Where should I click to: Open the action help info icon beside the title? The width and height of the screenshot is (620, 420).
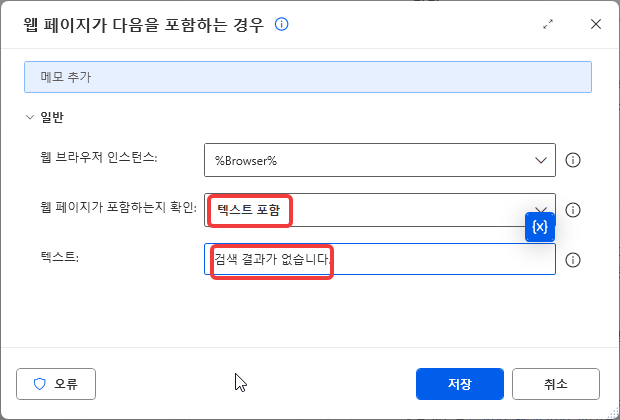(x=282, y=24)
